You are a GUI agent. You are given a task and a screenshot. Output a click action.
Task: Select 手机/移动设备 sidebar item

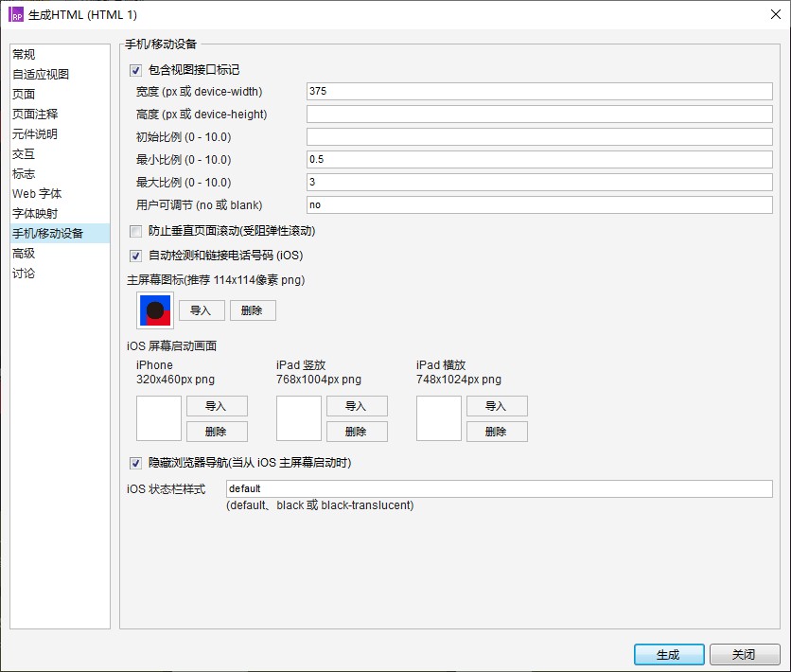[x=60, y=234]
